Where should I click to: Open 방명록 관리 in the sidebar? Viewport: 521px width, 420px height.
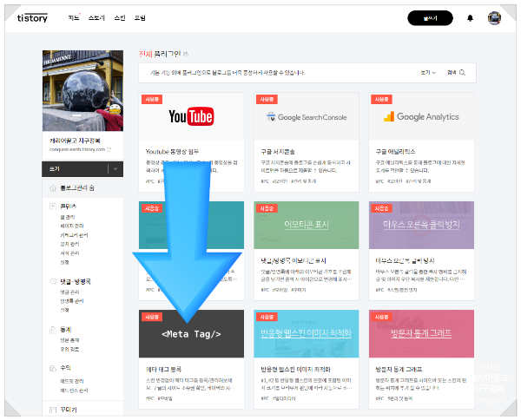tap(72, 301)
